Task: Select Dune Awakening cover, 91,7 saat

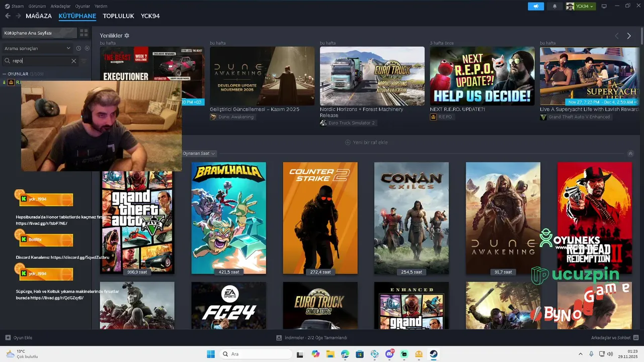Action: point(503,218)
